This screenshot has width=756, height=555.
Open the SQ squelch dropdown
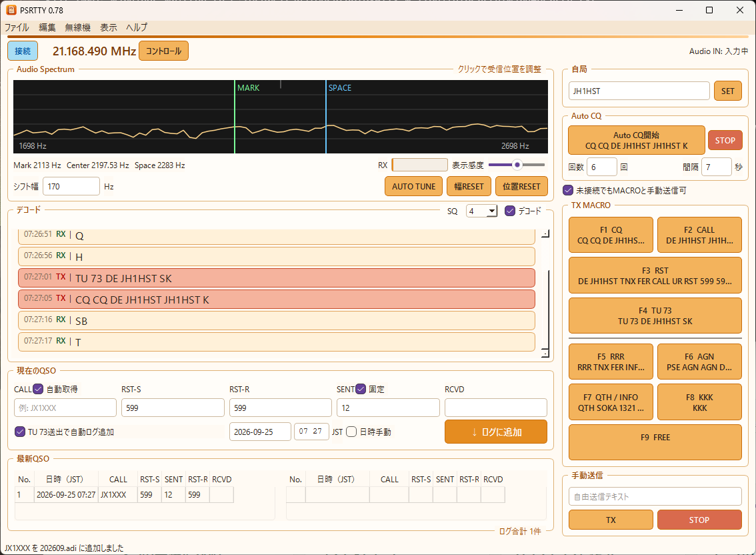click(x=481, y=211)
